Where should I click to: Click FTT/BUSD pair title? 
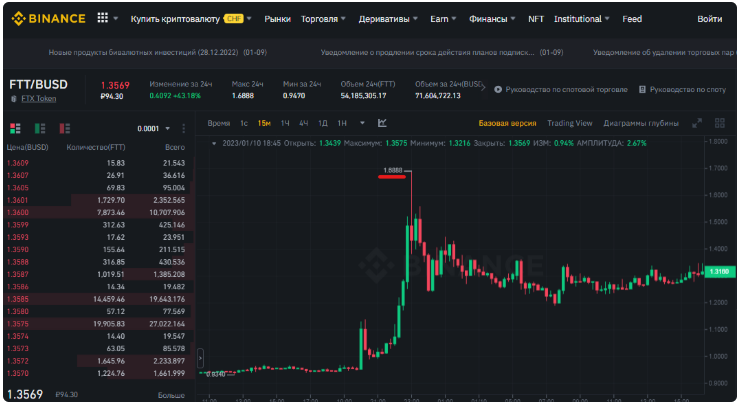(x=39, y=85)
